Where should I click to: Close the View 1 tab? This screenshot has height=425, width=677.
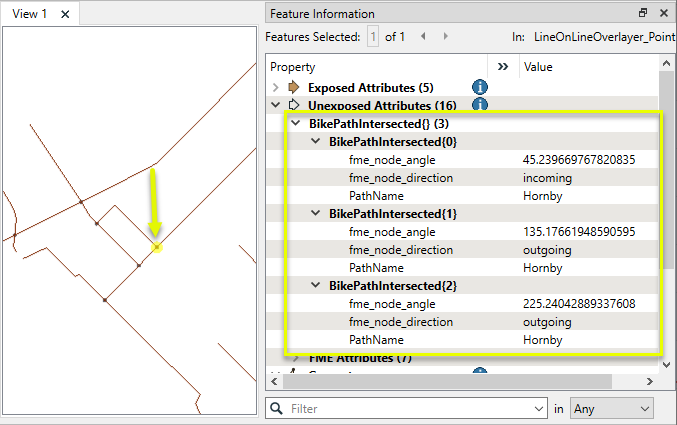(65, 14)
